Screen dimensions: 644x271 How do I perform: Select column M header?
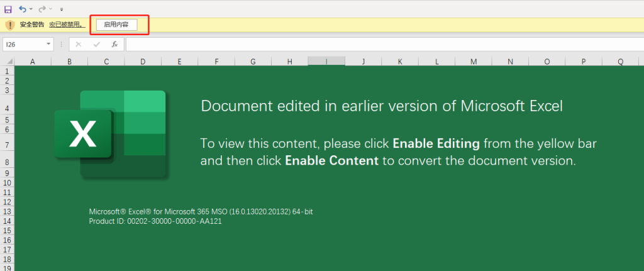coord(474,62)
